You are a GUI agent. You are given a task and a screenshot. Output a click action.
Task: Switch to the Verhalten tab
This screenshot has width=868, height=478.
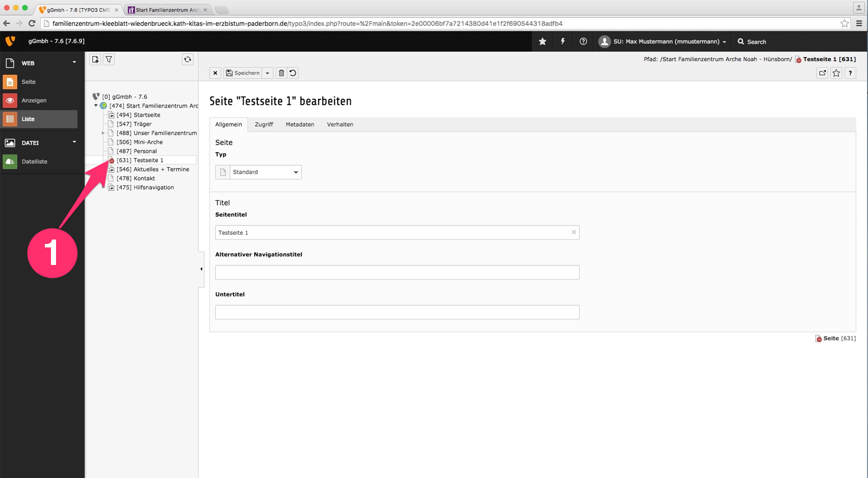340,124
